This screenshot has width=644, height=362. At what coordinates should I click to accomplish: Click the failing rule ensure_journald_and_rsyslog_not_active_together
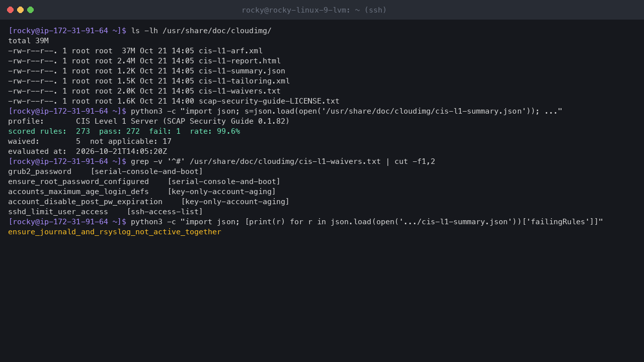pyautogui.click(x=115, y=232)
